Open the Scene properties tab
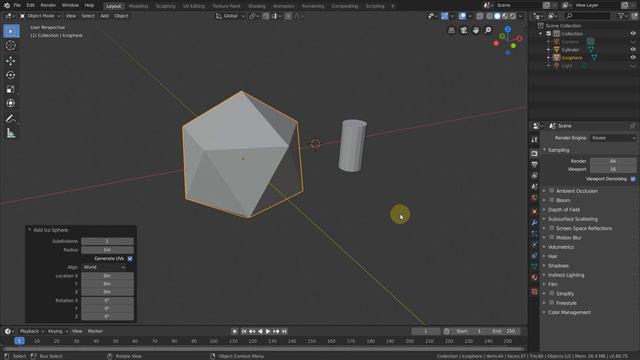640x360 pixels. 534,187
